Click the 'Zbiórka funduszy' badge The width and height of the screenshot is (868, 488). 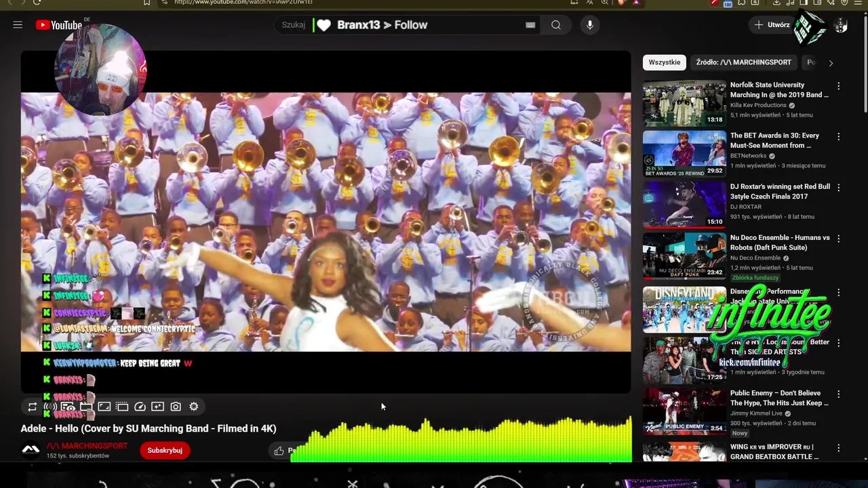pos(755,278)
